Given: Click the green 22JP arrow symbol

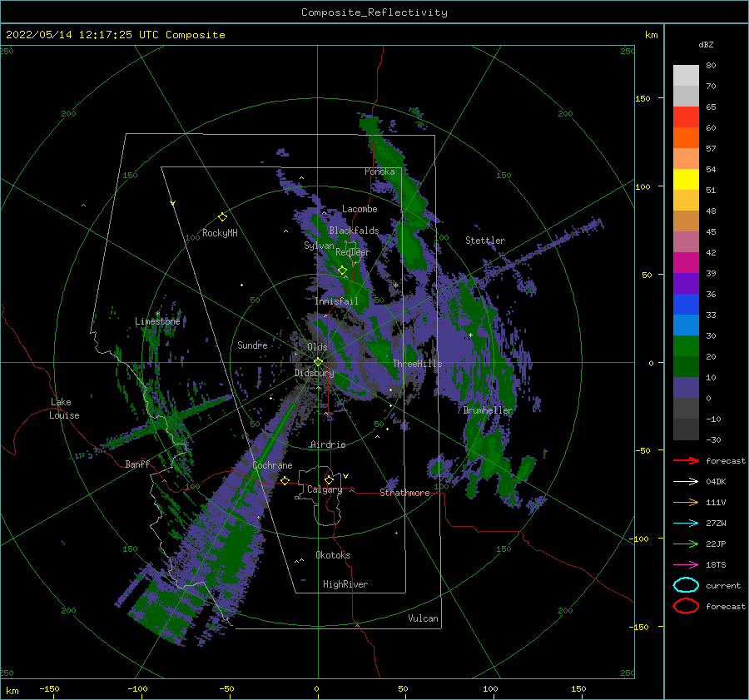Looking at the screenshot, I should [x=686, y=544].
